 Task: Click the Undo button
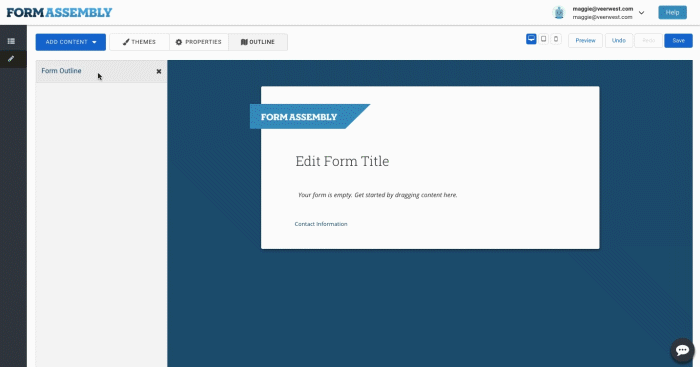(x=619, y=41)
